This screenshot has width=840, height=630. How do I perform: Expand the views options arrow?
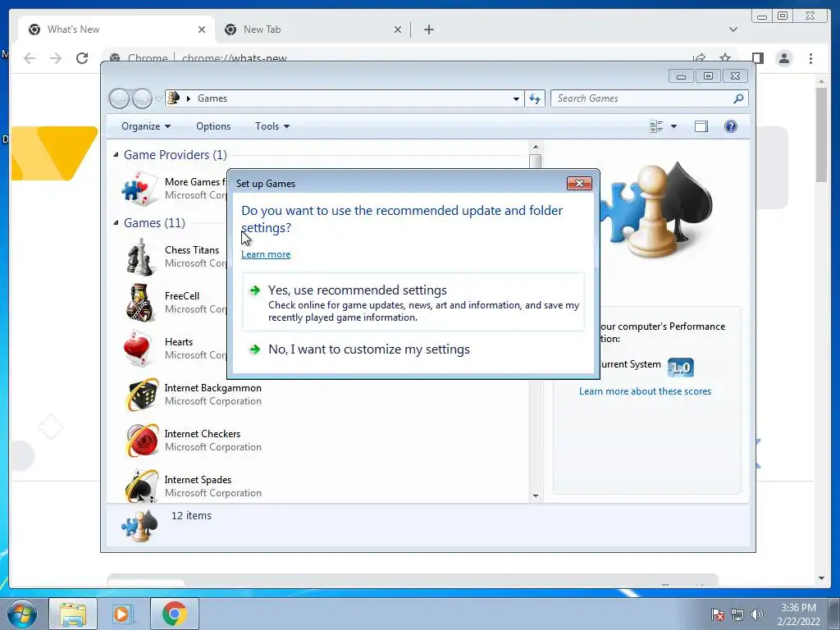tap(673, 126)
